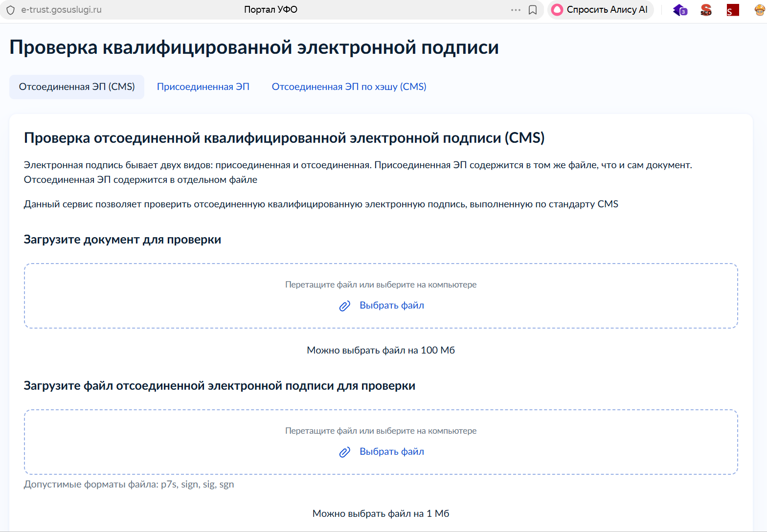Click text Можно выбрать файл на 1 Мб

pos(381,513)
